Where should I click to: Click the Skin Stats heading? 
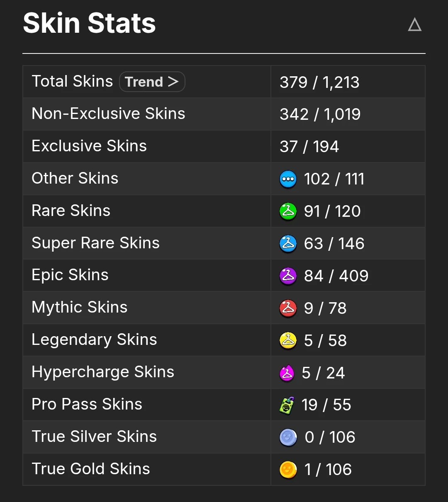tap(89, 23)
